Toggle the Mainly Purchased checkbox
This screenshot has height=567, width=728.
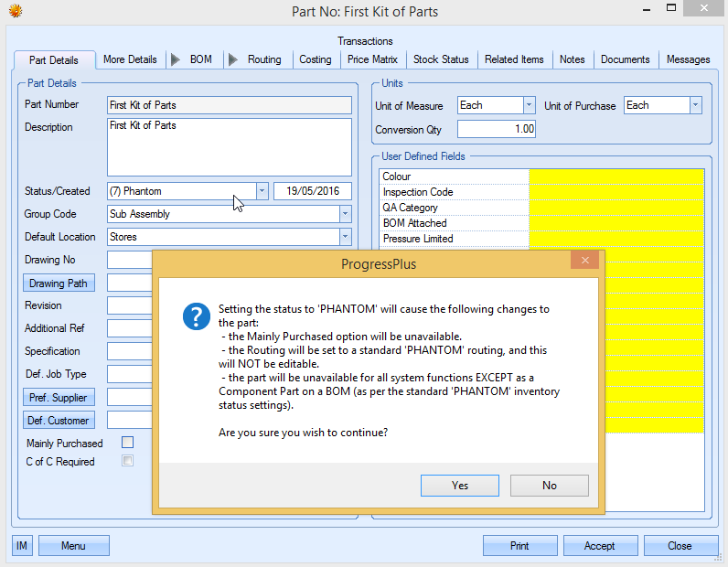tap(128, 443)
